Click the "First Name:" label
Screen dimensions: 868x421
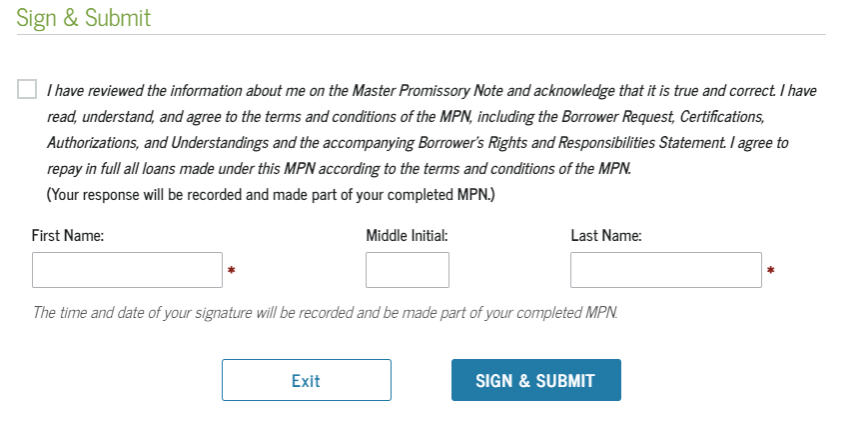click(68, 236)
